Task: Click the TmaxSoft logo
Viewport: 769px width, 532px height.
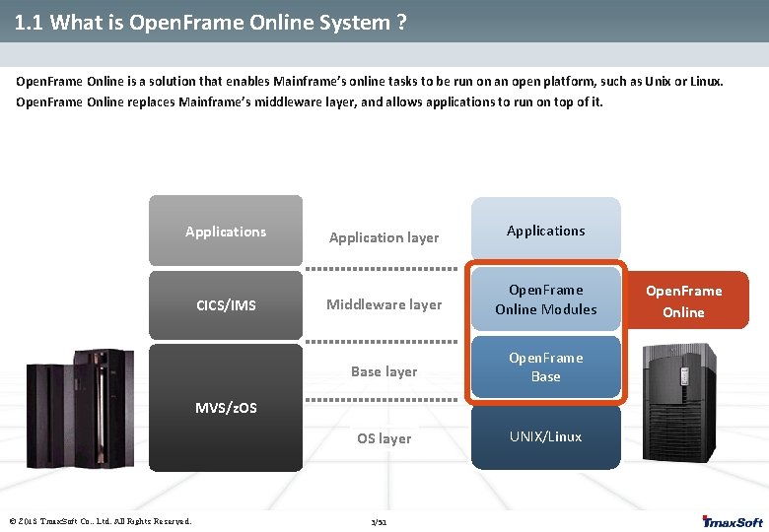Action: click(x=733, y=522)
